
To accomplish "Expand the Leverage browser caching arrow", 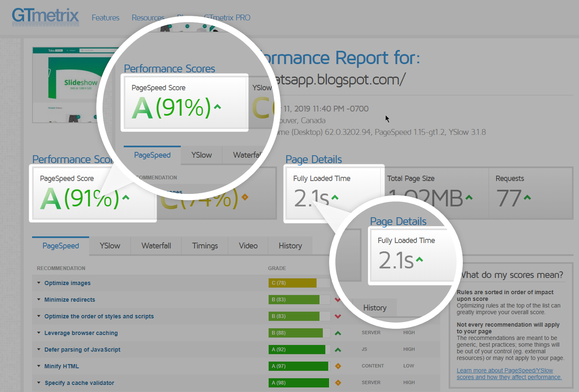I will coord(39,333).
